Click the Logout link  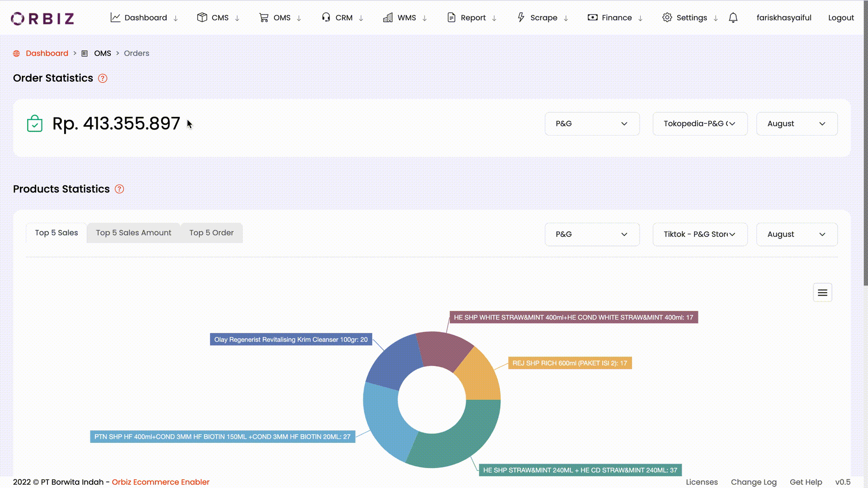840,18
